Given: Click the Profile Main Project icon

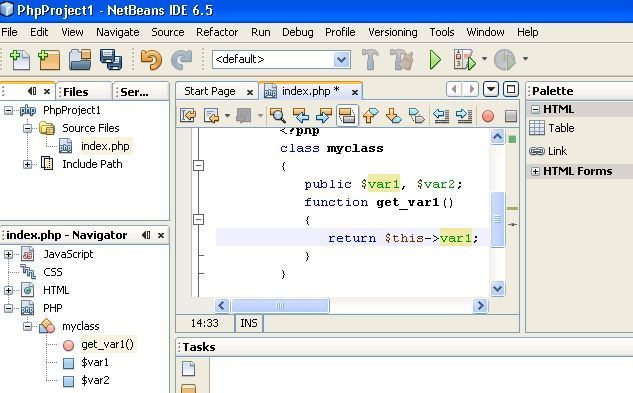Looking at the screenshot, I should coord(505,60).
